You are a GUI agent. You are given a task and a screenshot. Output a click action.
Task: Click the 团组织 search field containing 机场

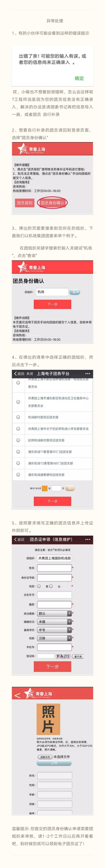tap(52, 292)
